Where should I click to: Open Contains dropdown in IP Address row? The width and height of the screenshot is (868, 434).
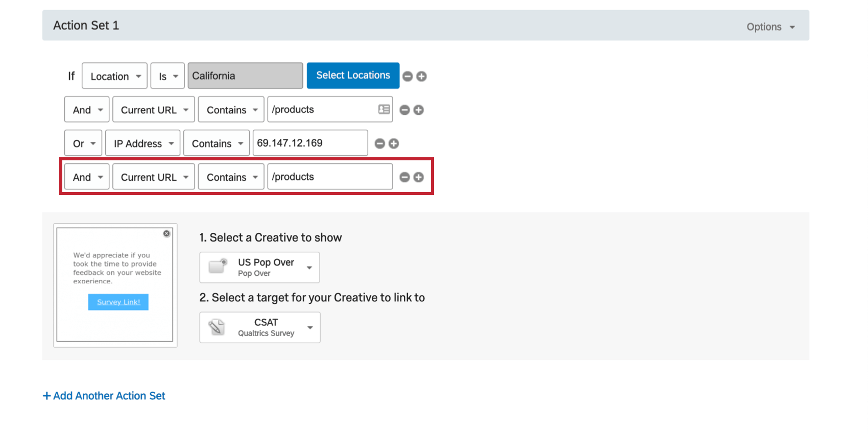216,143
